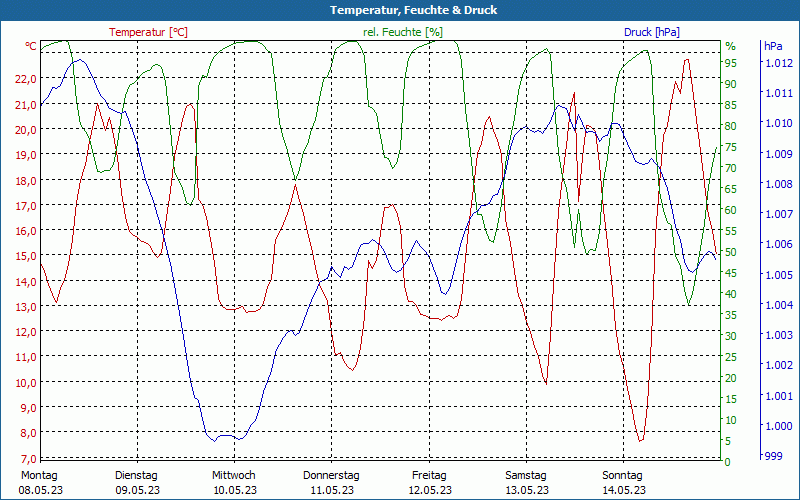Click the '60' humidity axis value
Viewport: 800px width, 500px height.
pyautogui.click(x=731, y=210)
